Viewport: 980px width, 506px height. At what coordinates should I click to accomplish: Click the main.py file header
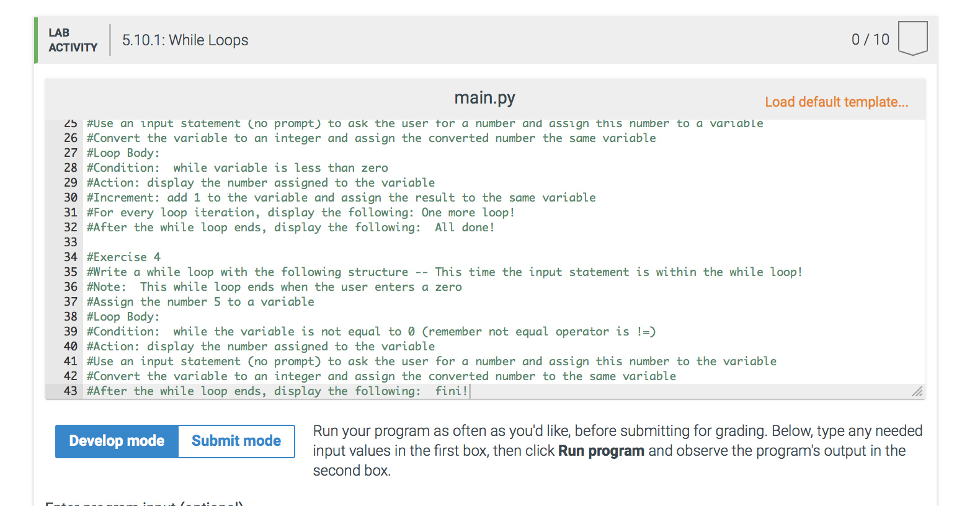pos(485,97)
